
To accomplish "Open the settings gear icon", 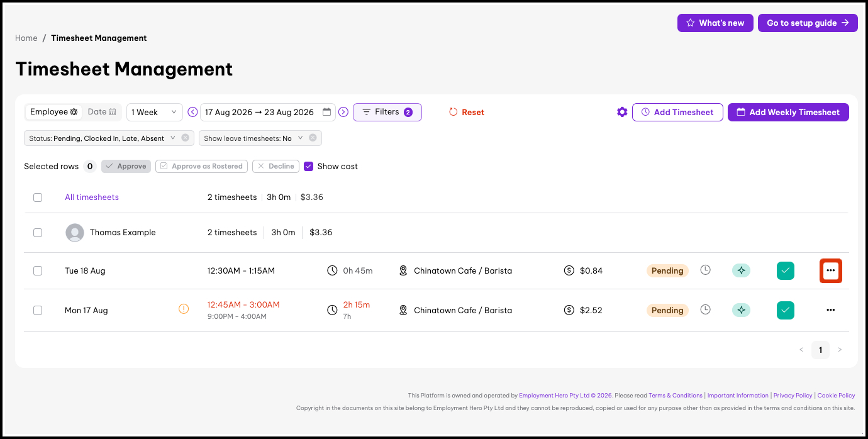I will (622, 112).
